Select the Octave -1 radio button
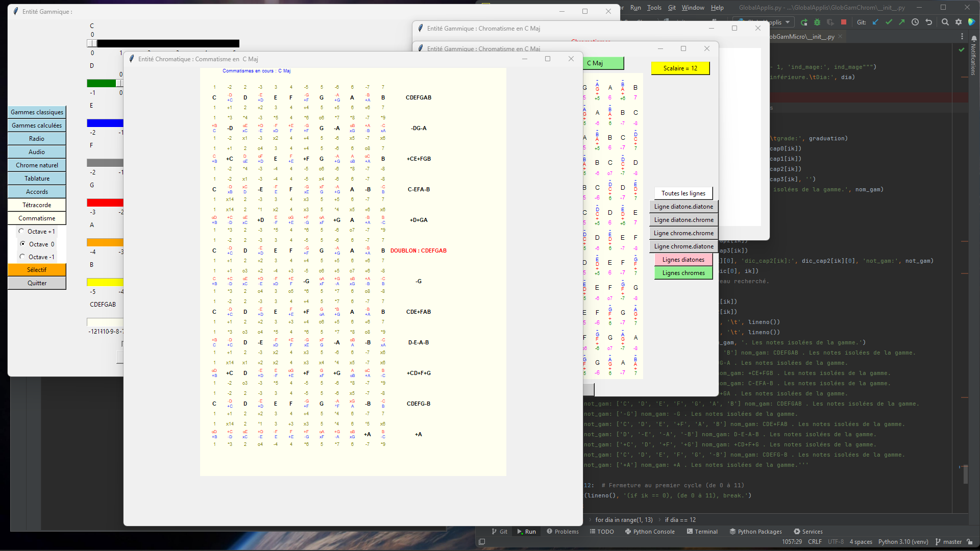Viewport: 980px width, 551px height. click(x=22, y=257)
